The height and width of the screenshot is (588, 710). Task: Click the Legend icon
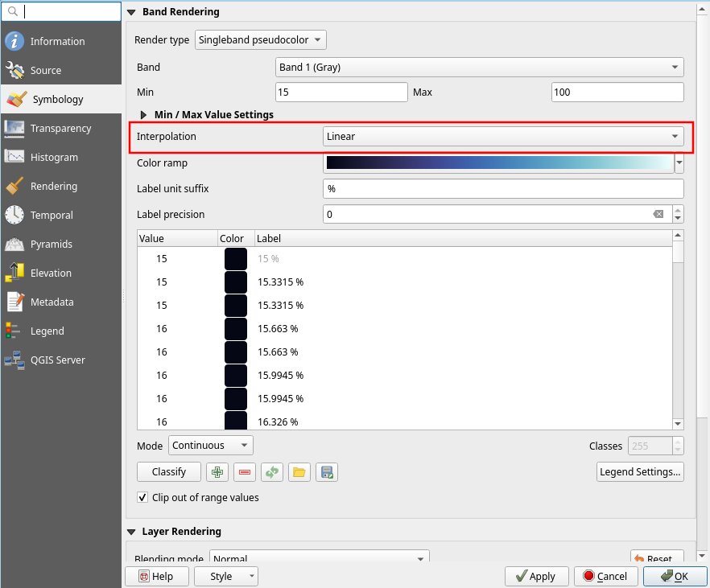coord(13,331)
